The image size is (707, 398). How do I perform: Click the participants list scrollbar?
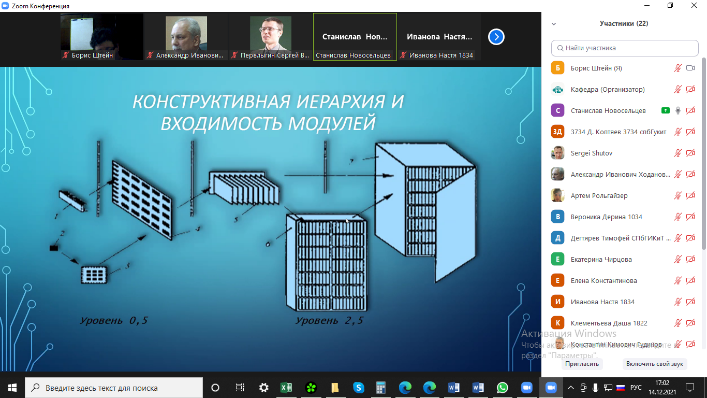(x=703, y=153)
